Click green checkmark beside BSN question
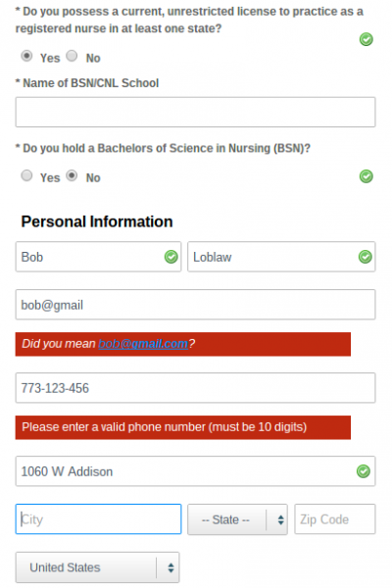 (x=366, y=176)
